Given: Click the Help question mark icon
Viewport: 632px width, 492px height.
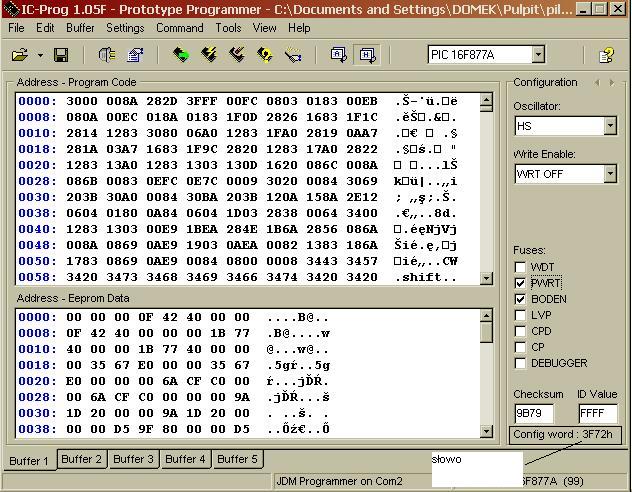Looking at the screenshot, I should (606, 55).
